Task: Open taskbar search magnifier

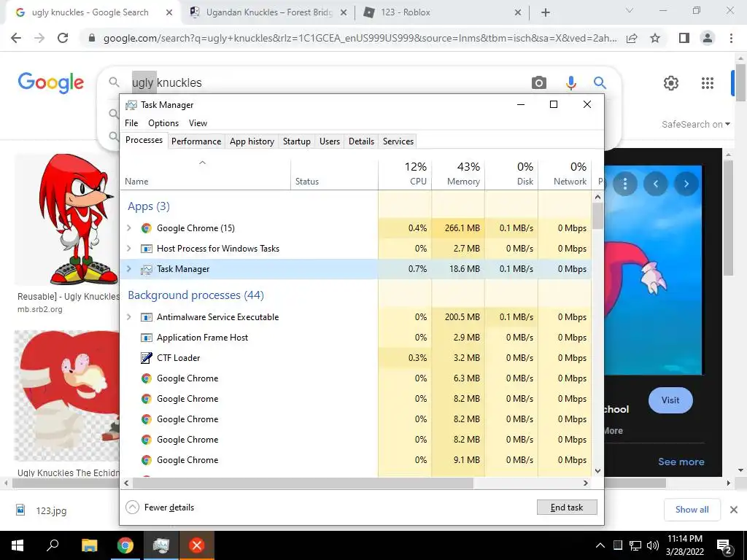Action: (x=53, y=545)
